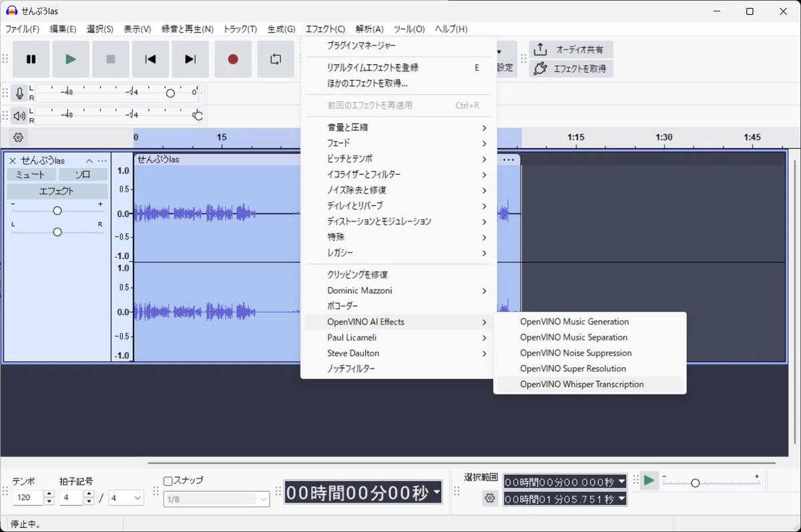The width and height of the screenshot is (801, 532).
Task: Open the ファイル menu
Action: coord(22,29)
